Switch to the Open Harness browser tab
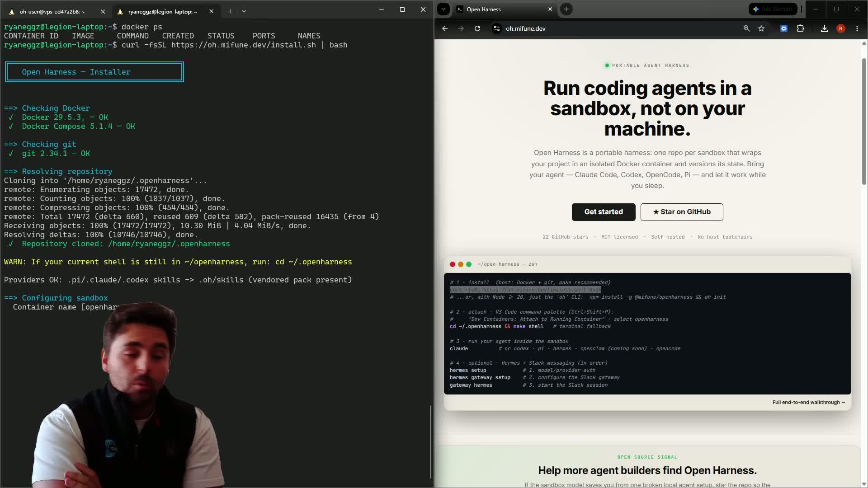 tap(504, 9)
